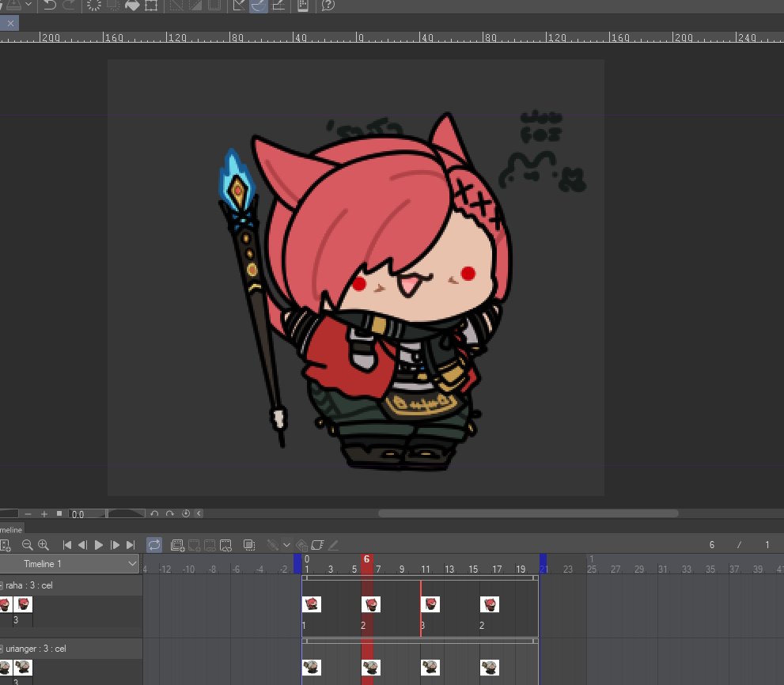Click frame 13 on timeline ruler
Image resolution: width=784 pixels, height=685 pixels.
(449, 569)
